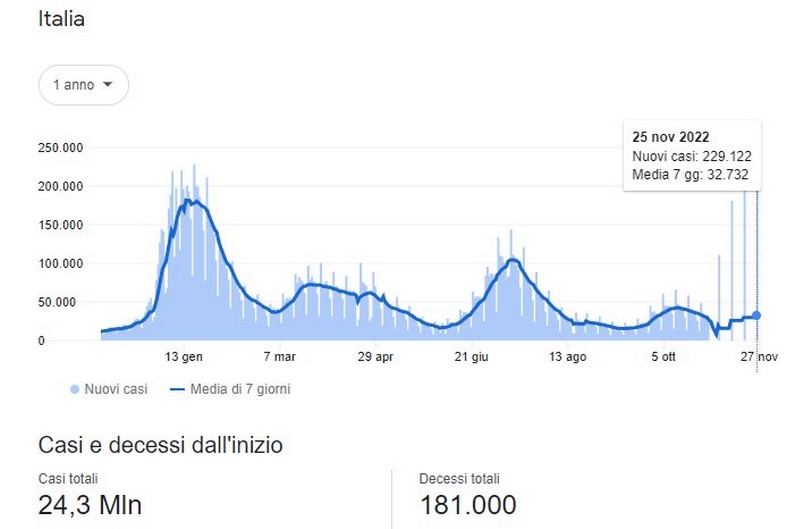The width and height of the screenshot is (786, 529).
Task: Select the highlighted data point on 25 nov
Action: pos(757,315)
